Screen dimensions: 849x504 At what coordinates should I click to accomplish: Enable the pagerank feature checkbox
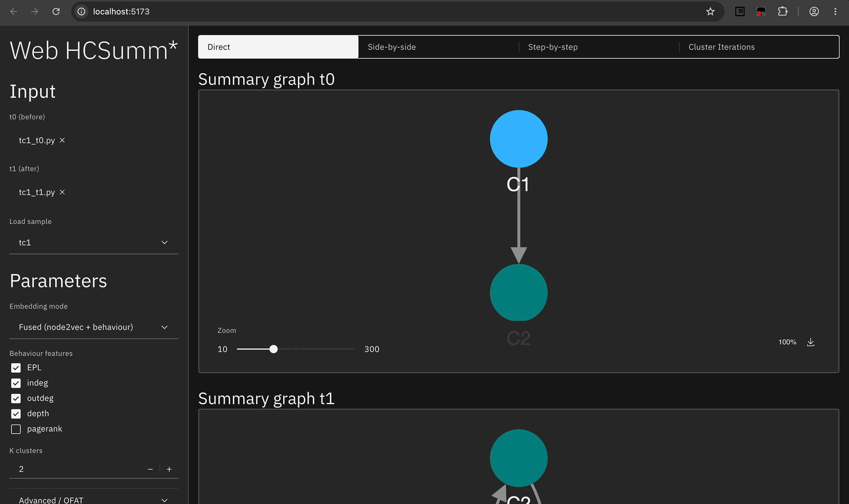coord(16,429)
